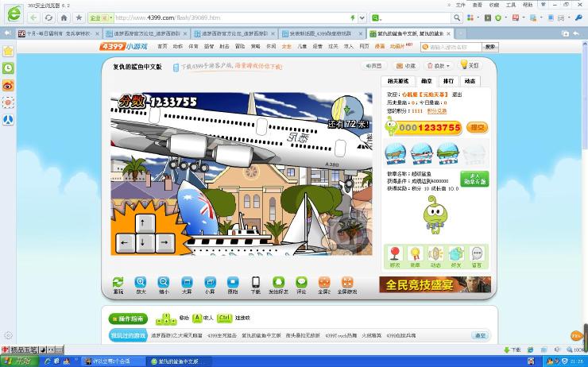Screen dimensions: 588x367
Task: Click the browser back arrow button
Action: click(x=33, y=17)
